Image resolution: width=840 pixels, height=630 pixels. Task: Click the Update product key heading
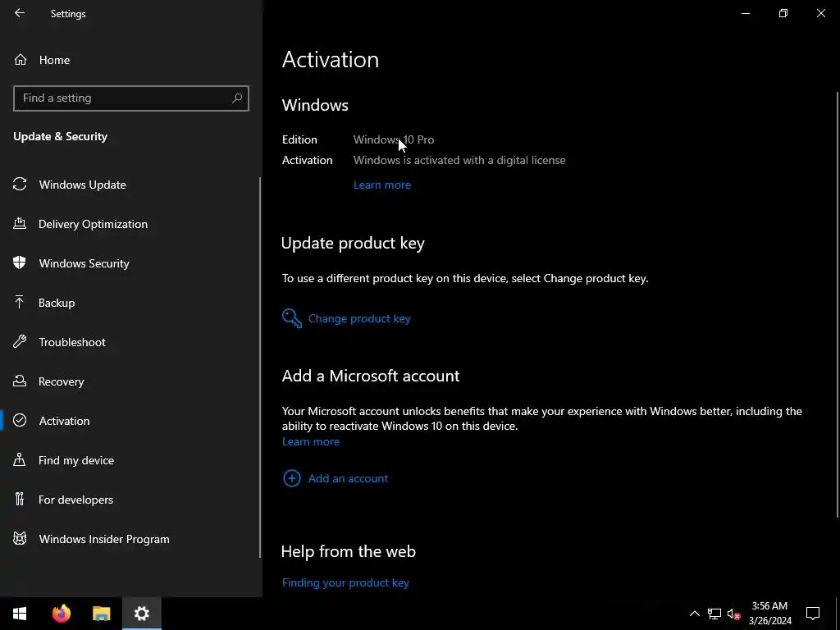click(x=353, y=243)
